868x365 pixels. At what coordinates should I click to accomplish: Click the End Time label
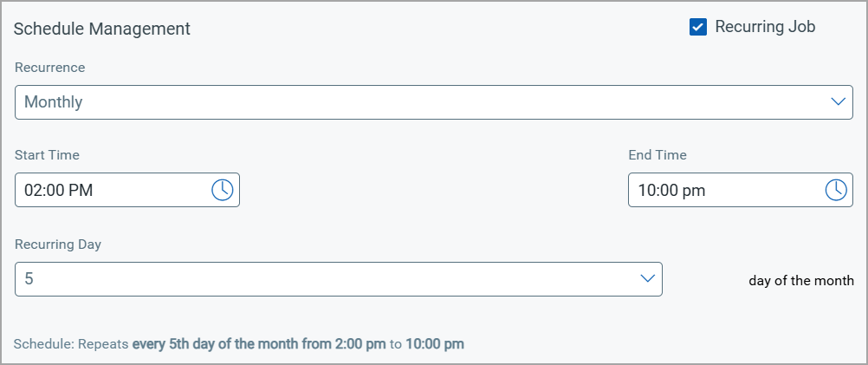pyautogui.click(x=657, y=155)
